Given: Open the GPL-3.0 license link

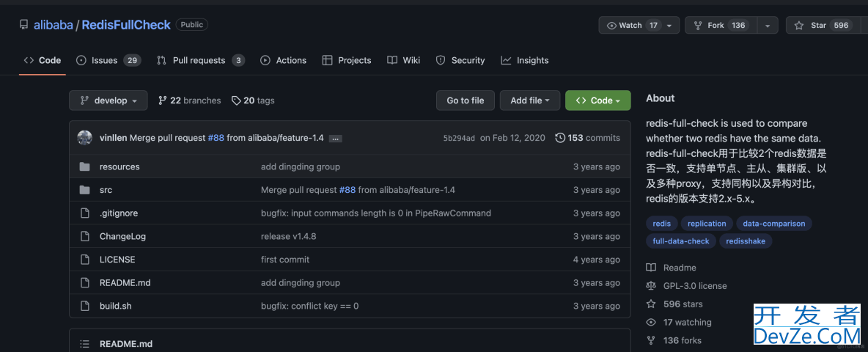Looking at the screenshot, I should 687,286.
